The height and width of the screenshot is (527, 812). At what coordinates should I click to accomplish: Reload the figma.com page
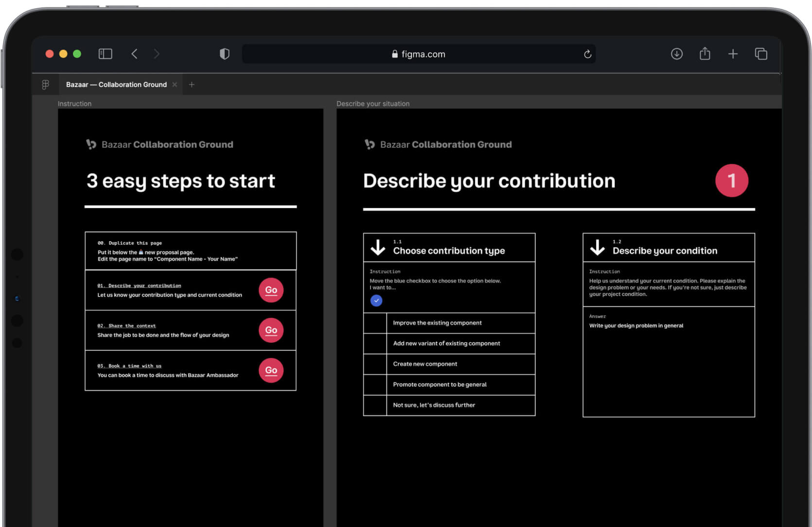[587, 54]
